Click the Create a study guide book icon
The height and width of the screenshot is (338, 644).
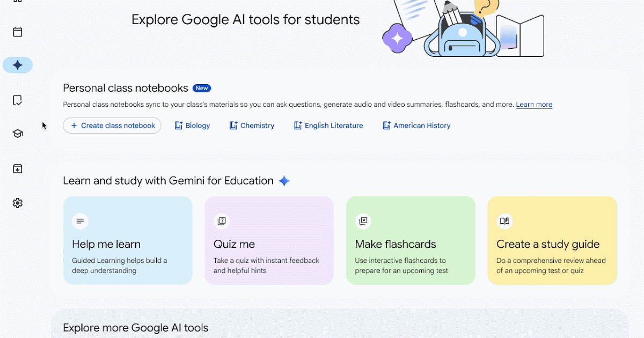coord(505,221)
